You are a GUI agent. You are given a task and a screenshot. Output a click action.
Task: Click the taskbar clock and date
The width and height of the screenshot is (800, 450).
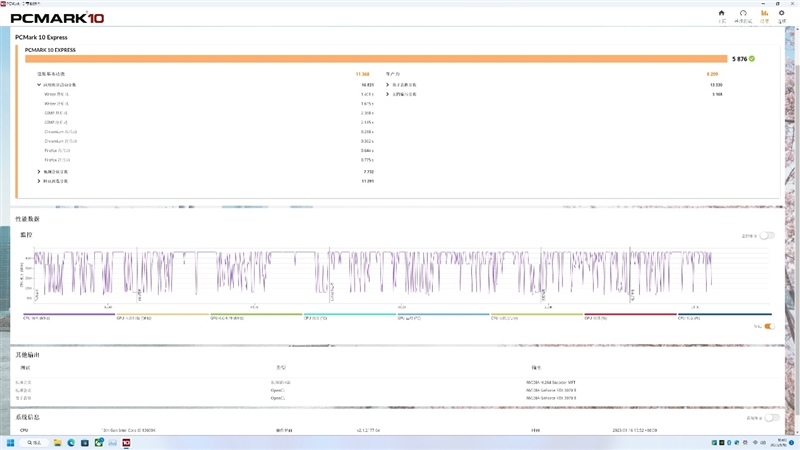[781, 443]
